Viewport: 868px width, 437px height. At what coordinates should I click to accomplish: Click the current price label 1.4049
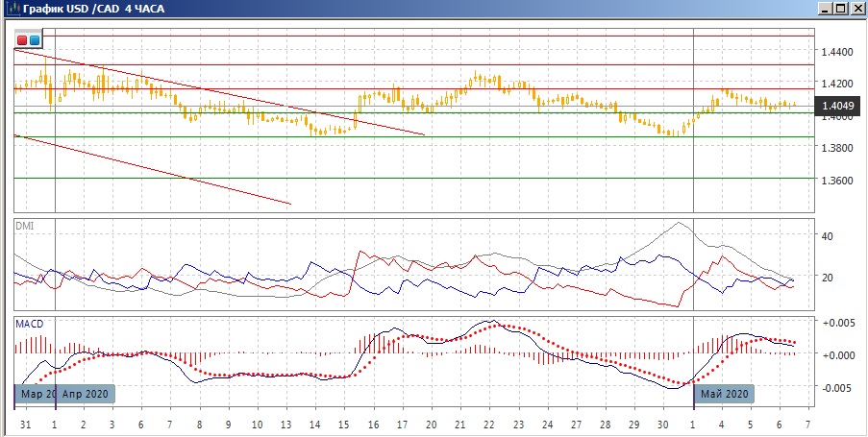(x=833, y=107)
